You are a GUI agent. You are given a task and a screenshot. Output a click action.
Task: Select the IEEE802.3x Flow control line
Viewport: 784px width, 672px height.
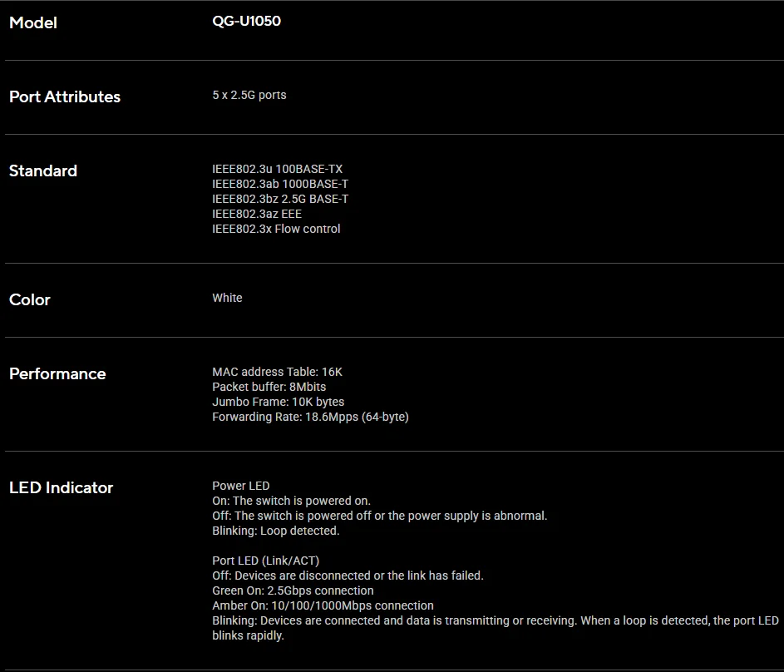276,229
